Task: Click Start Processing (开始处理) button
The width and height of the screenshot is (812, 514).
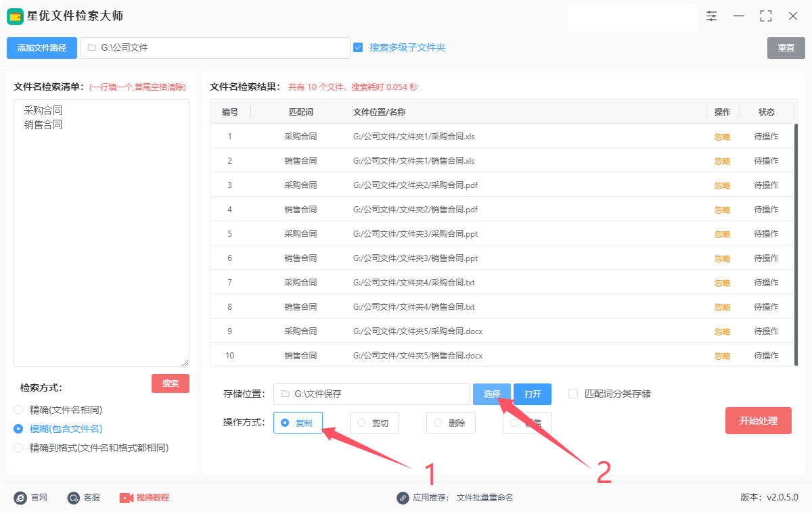Action: pos(759,421)
